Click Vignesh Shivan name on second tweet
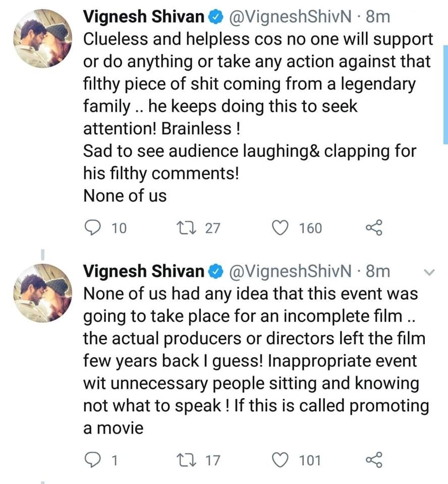The height and width of the screenshot is (484, 448). coord(143,271)
